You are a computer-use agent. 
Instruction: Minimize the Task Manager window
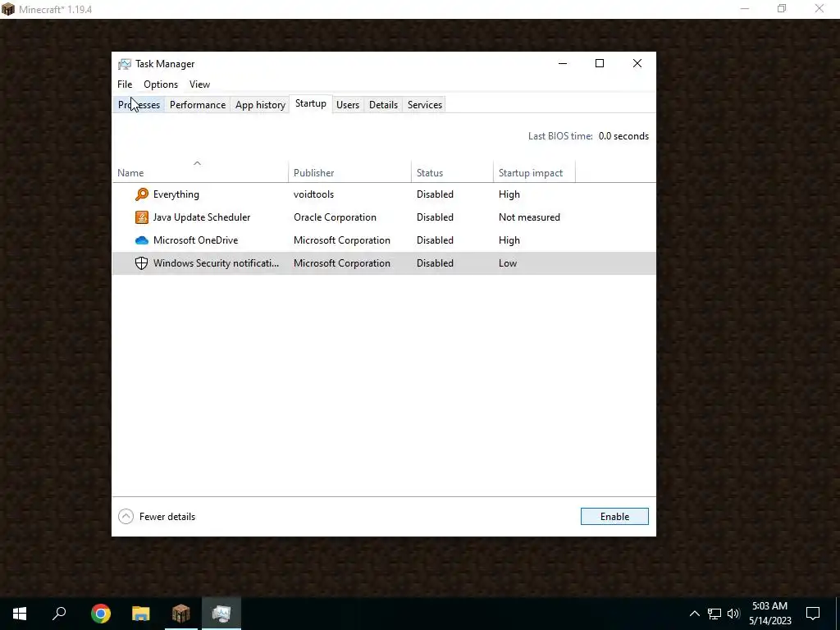(563, 63)
